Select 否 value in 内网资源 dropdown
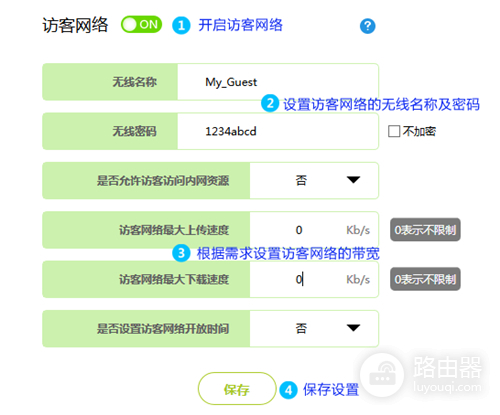The width and height of the screenshot is (500, 415). point(301,180)
